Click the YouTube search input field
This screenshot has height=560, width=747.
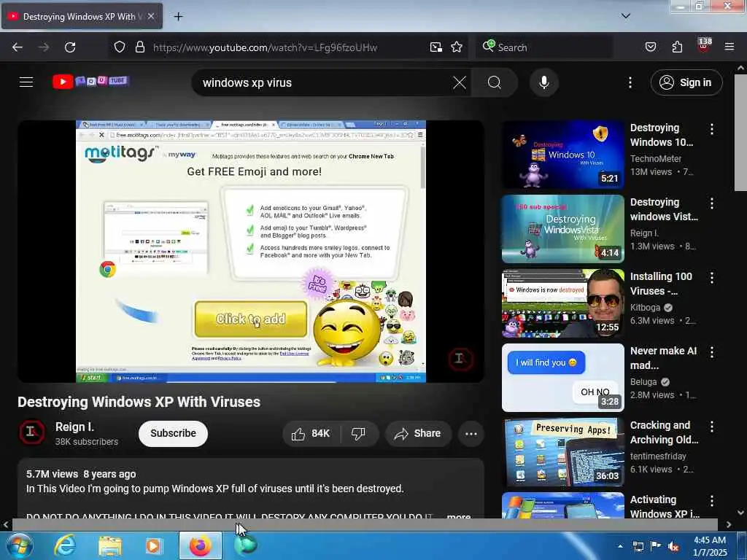coord(324,82)
